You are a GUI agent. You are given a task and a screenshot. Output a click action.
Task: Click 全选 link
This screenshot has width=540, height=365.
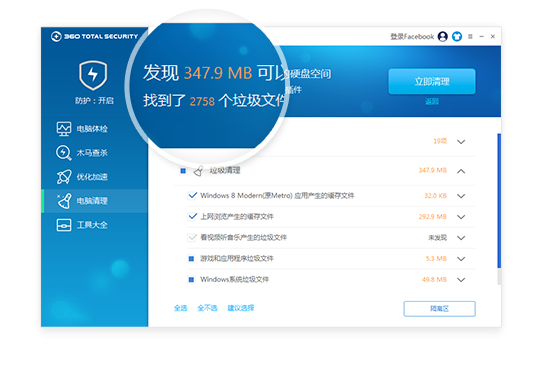pyautogui.click(x=180, y=308)
